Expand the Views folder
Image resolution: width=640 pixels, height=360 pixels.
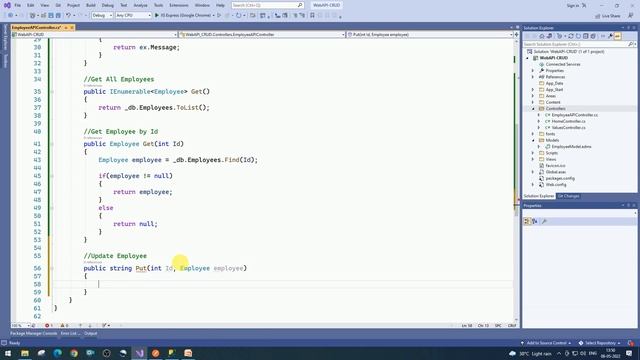click(533, 159)
